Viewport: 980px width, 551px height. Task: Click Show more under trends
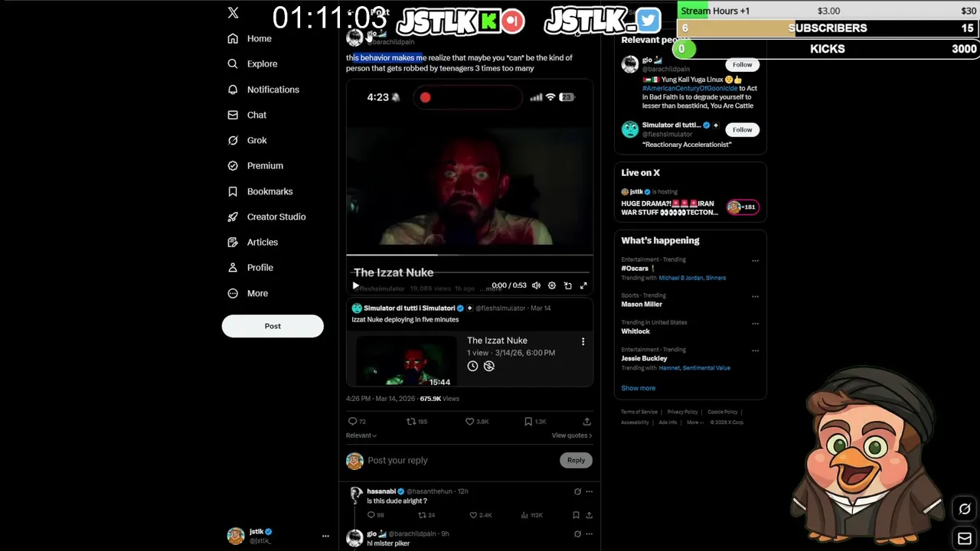coord(638,388)
